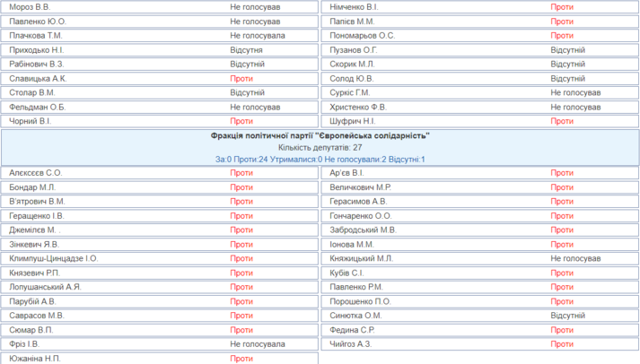Click the name Шуфрич Н.І.
This screenshot has height=364, width=640.
click(x=352, y=121)
